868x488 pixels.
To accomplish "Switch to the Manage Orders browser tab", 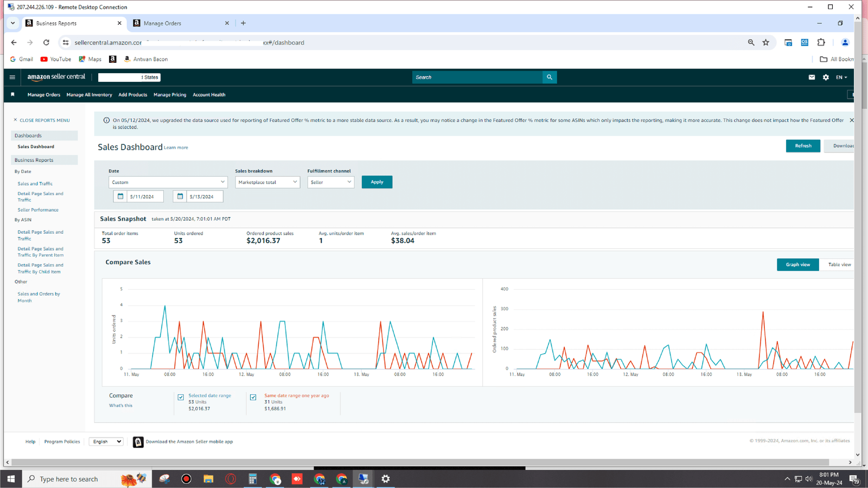I will 181,23.
